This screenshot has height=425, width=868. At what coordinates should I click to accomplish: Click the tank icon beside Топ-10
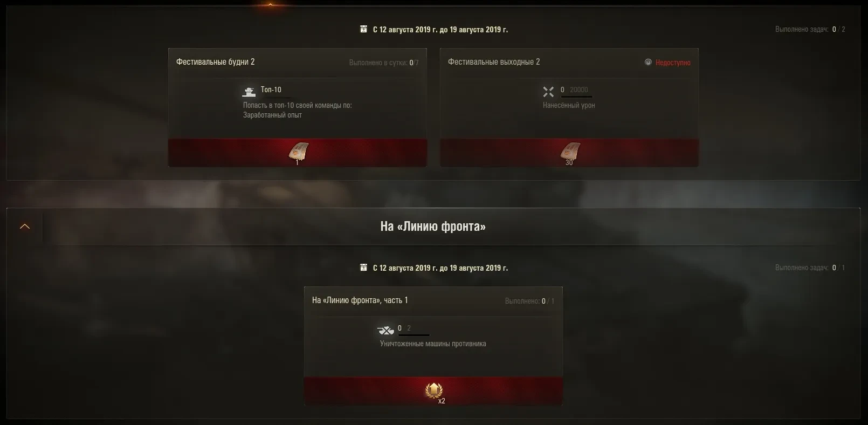coord(249,91)
